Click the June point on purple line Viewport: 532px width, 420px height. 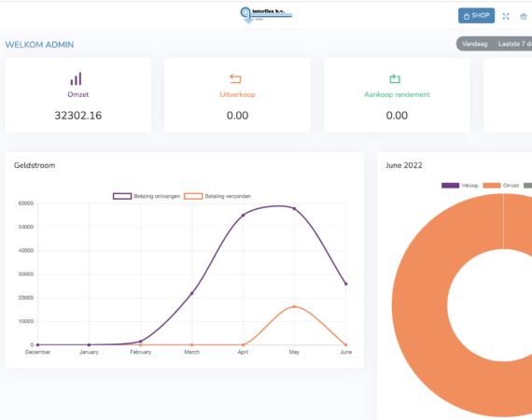345,284
